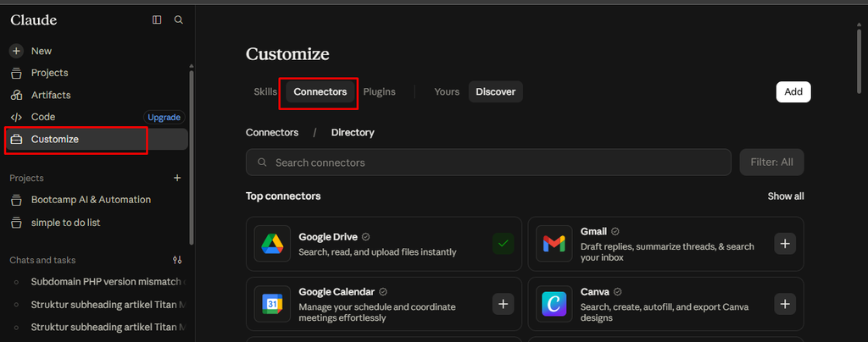Click the Directory breadcrumb
Image resolution: width=868 pixels, height=342 pixels.
click(353, 133)
